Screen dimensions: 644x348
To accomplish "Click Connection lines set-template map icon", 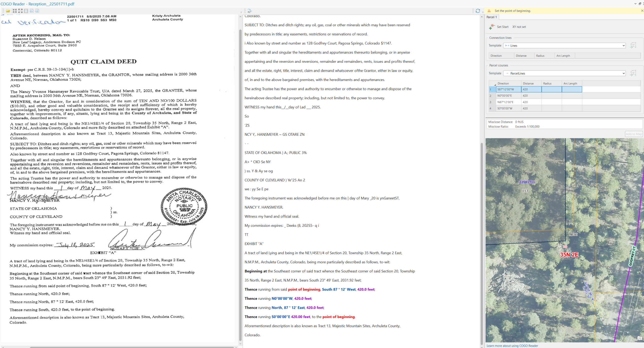I will (633, 45).
